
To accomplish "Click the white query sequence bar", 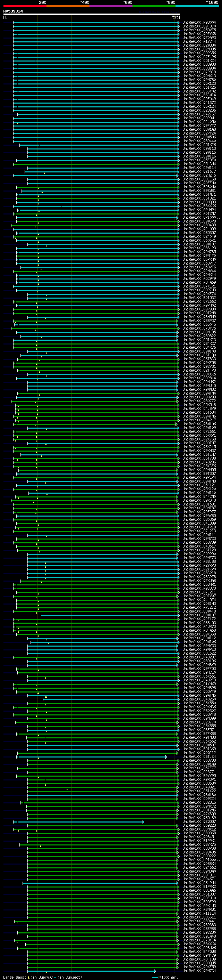I will coord(92,15).
